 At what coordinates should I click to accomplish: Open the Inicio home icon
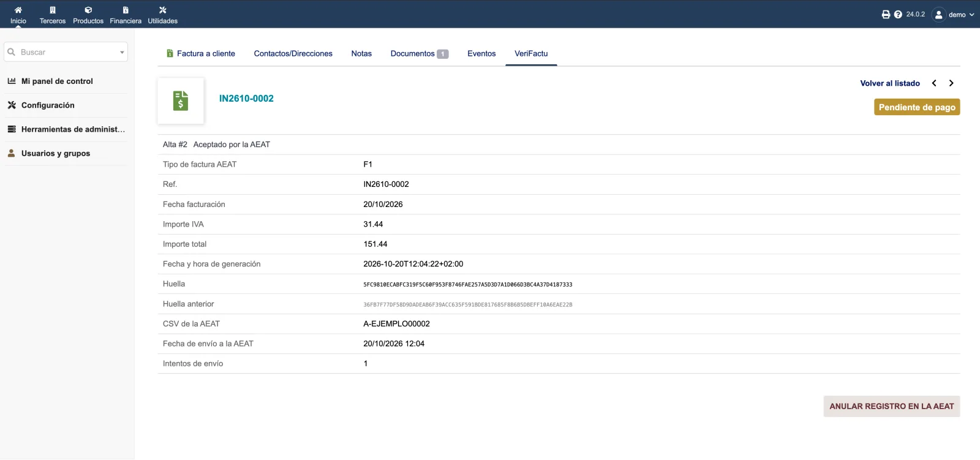(18, 10)
